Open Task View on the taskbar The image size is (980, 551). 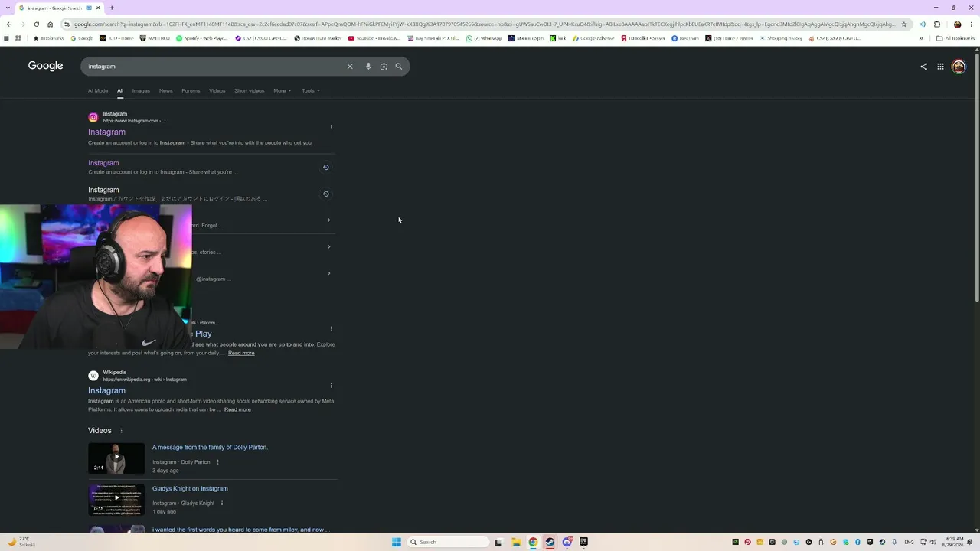[x=498, y=542]
